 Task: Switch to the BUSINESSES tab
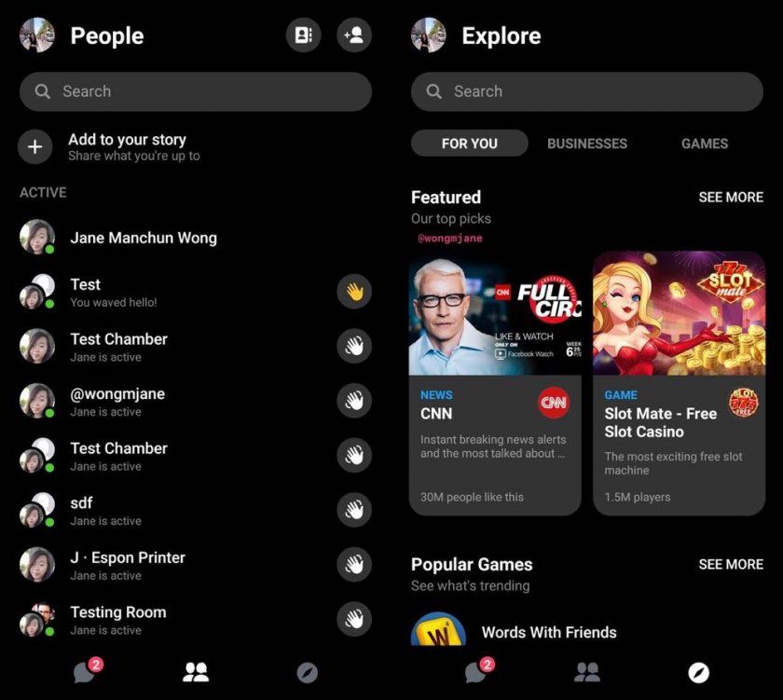[586, 144]
